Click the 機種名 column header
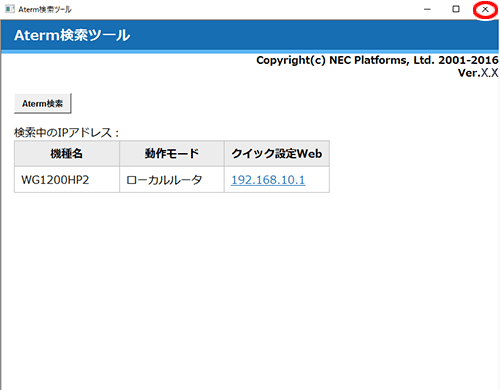 (x=67, y=153)
